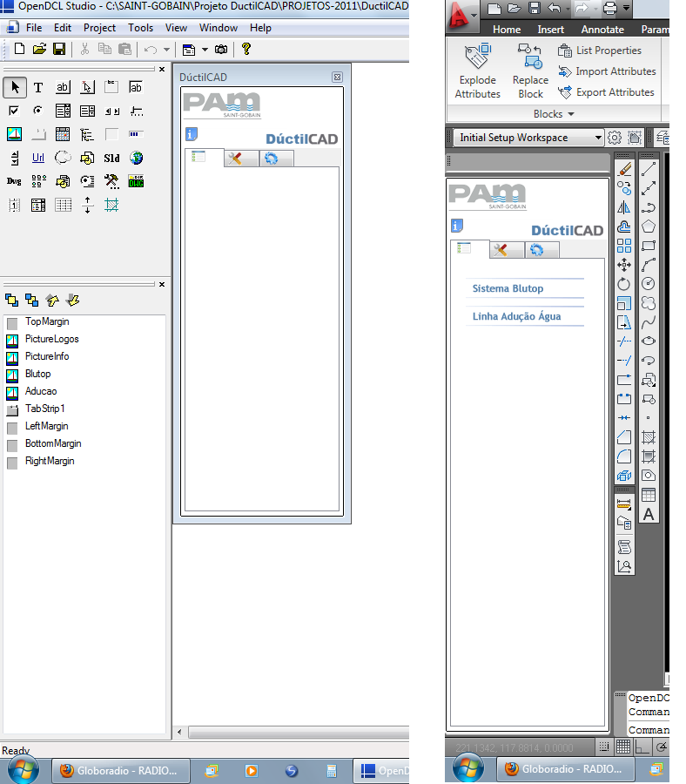Select gear tab in AutoCAD DúctilCAD palette
Image resolution: width=686 pixels, height=784 pixels.
[x=542, y=249]
